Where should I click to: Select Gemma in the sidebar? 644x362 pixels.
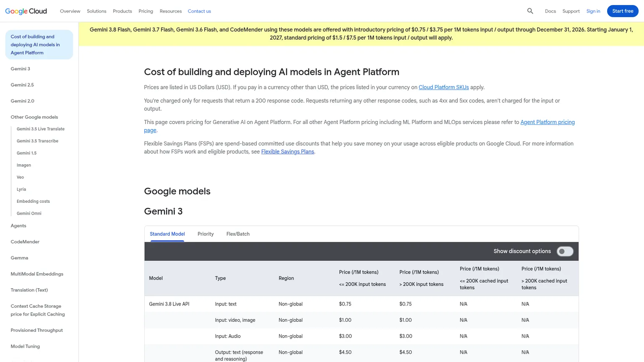click(19, 258)
